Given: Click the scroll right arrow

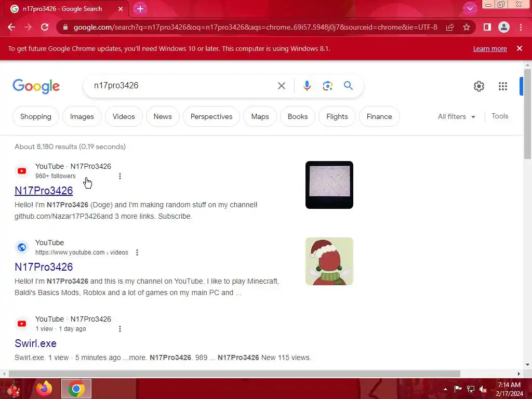Looking at the screenshot, I should 519,374.
